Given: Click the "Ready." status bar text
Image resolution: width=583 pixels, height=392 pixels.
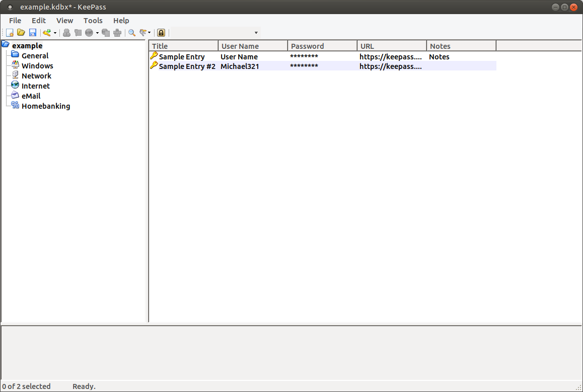Looking at the screenshot, I should [x=84, y=386].
